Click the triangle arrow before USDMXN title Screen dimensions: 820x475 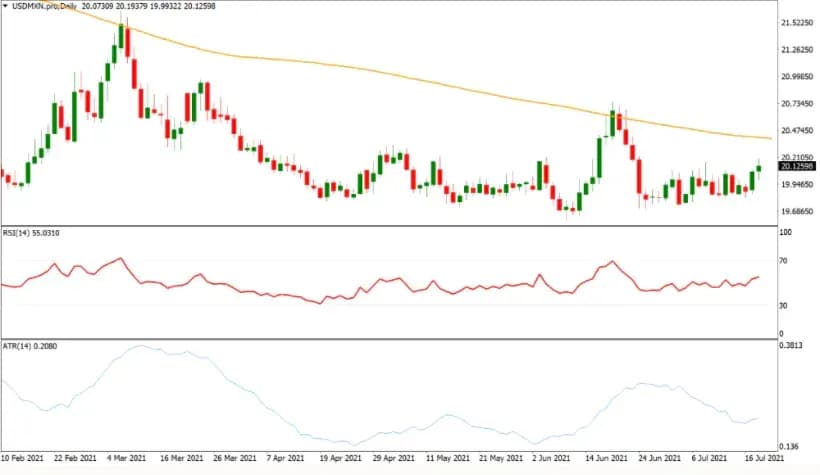click(5, 6)
